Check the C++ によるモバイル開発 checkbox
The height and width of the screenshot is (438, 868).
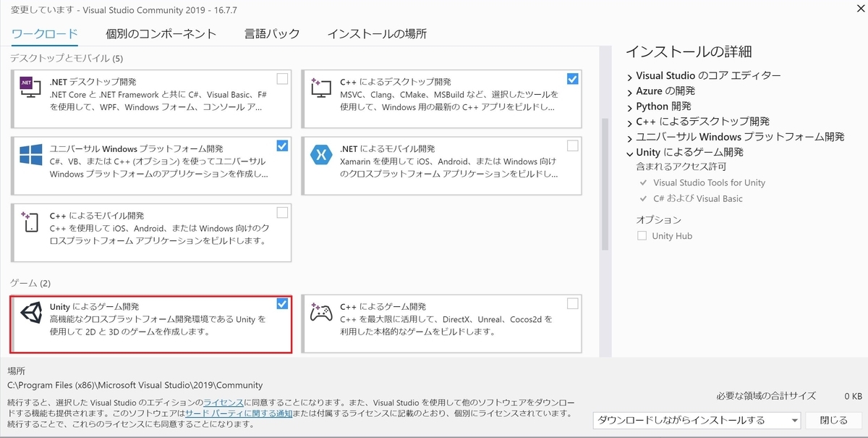[282, 212]
